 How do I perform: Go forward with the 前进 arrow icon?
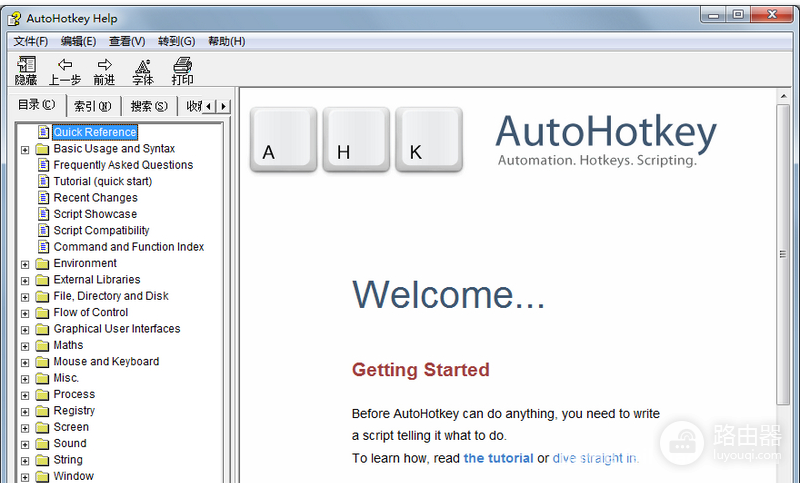click(x=104, y=65)
